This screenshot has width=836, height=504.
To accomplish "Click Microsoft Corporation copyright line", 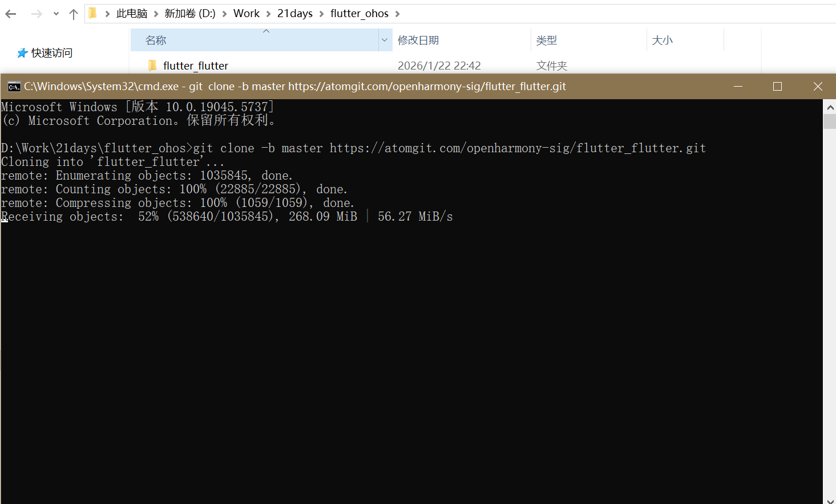I will pos(139,120).
